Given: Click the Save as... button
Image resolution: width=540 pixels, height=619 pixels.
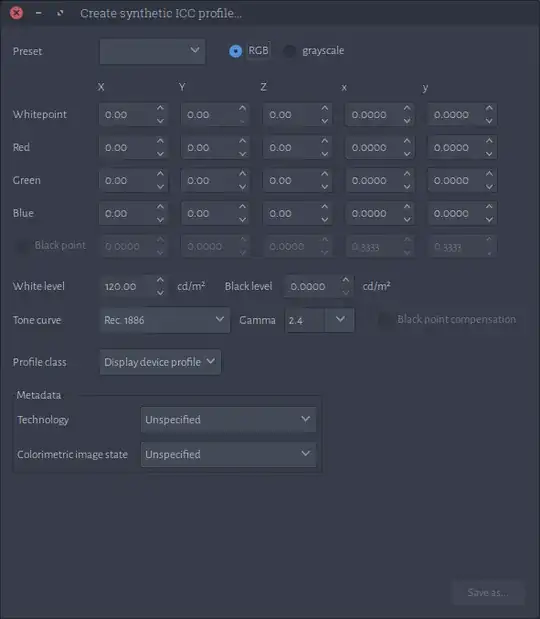Looking at the screenshot, I should [x=488, y=592].
